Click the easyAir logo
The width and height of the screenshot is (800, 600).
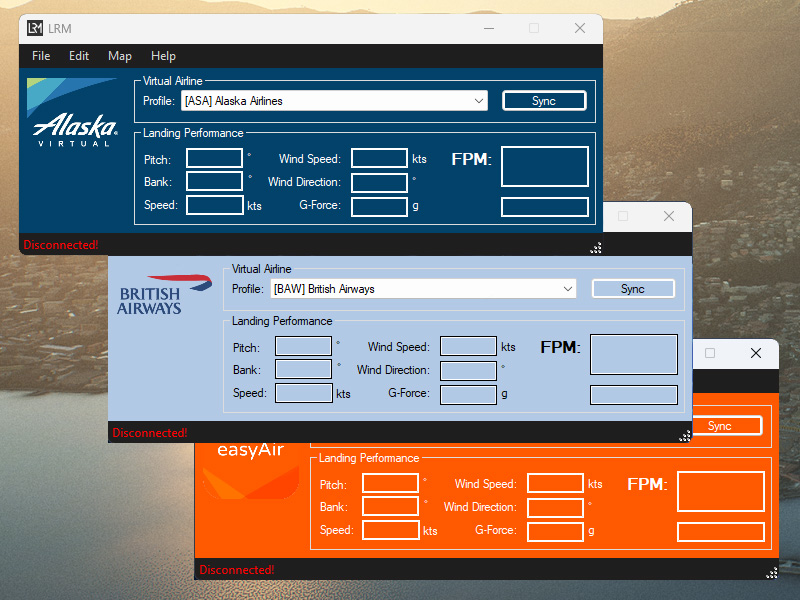(251, 470)
